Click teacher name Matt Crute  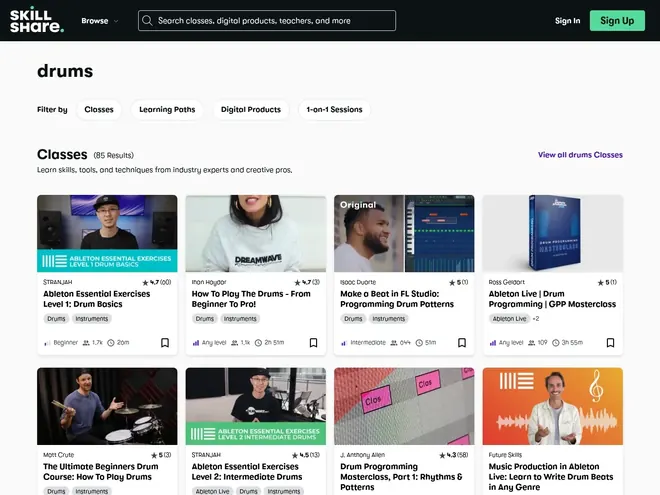59,455
